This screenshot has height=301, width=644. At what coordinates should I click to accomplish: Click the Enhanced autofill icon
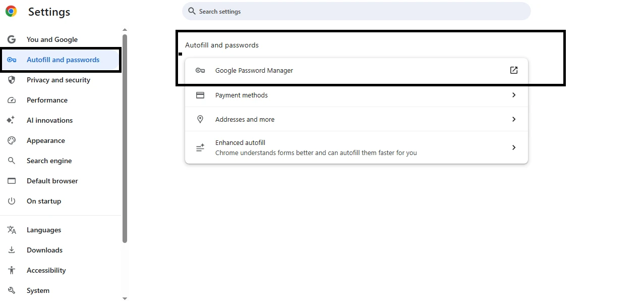coord(200,147)
